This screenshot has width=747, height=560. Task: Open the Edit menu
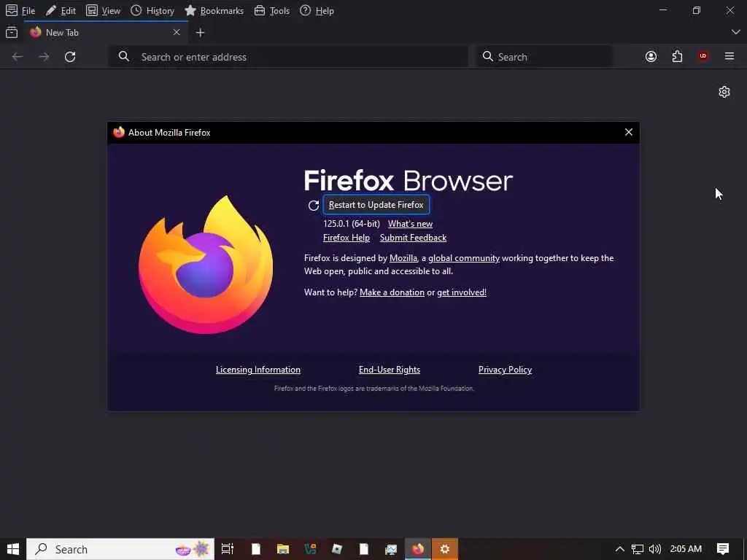61,10
